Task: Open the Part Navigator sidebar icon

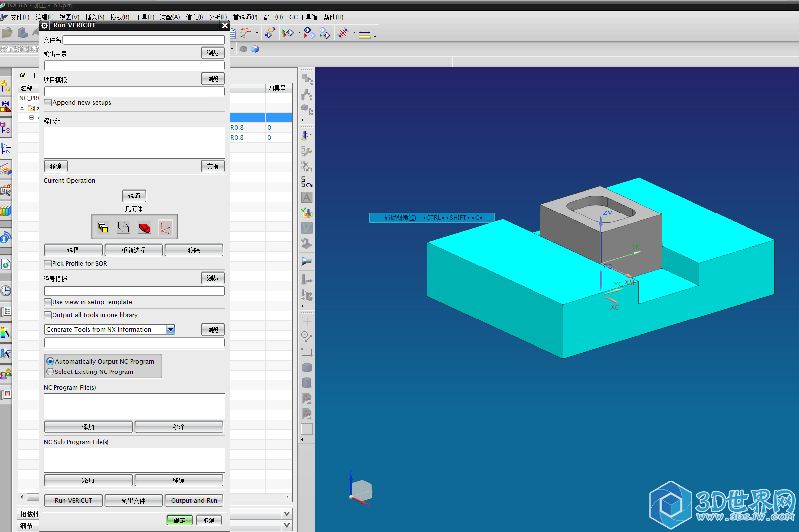Action: click(5, 127)
